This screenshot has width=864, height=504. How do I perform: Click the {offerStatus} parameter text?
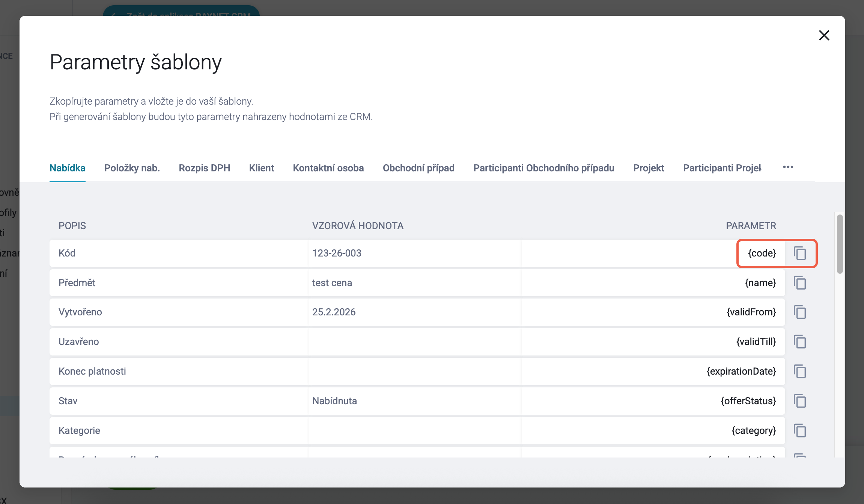[748, 401]
